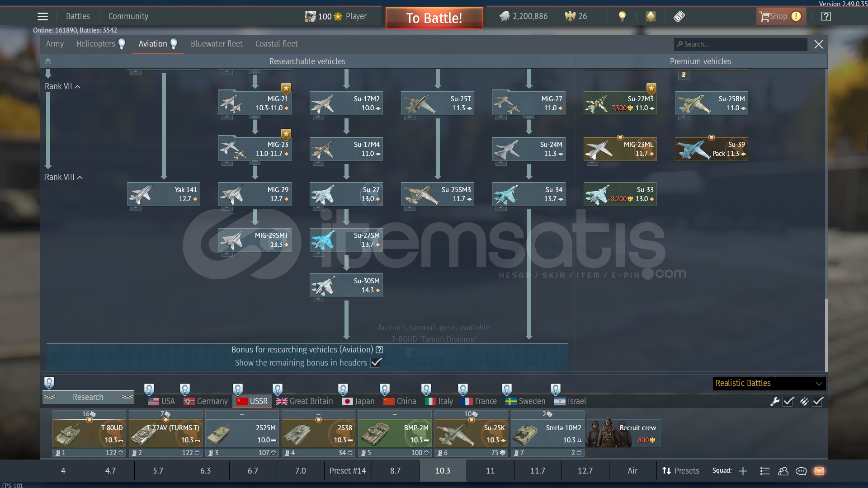Select the Germany nation tab

pyautogui.click(x=206, y=401)
